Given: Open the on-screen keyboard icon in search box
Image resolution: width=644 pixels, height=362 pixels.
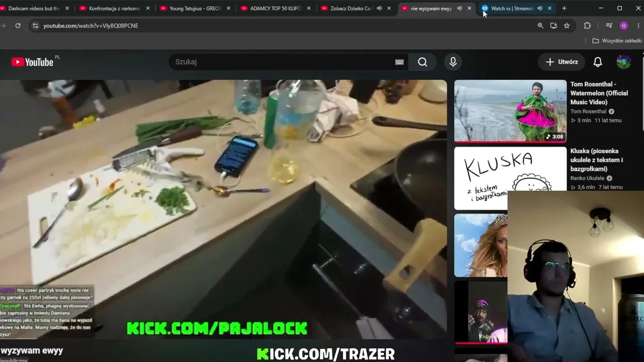Looking at the screenshot, I should (x=399, y=62).
